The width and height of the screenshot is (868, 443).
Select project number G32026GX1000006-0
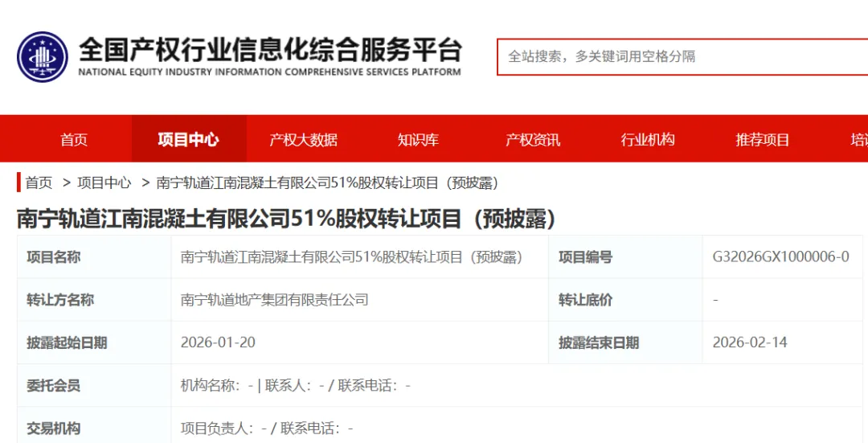(x=780, y=257)
